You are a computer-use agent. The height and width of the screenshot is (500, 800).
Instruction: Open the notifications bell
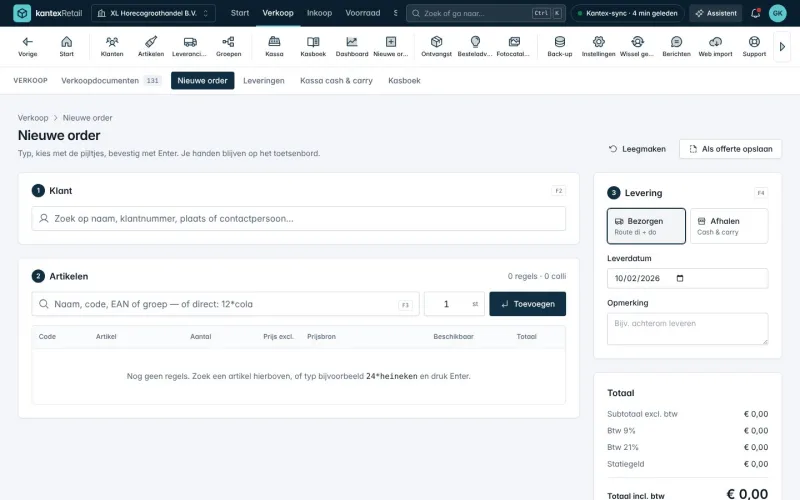(x=756, y=13)
